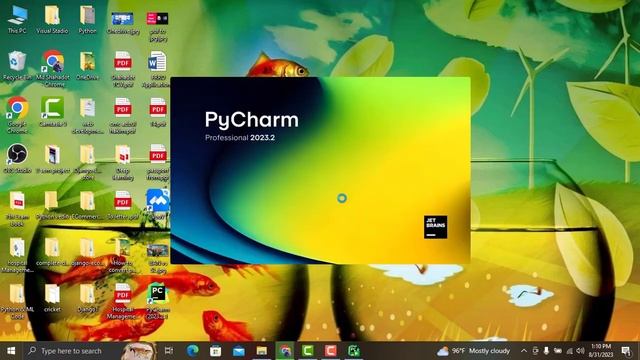Open the blue cloud app desktop shortcut
Image resolution: width=640 pixels, height=360 pixels.
pyautogui.click(x=157, y=205)
